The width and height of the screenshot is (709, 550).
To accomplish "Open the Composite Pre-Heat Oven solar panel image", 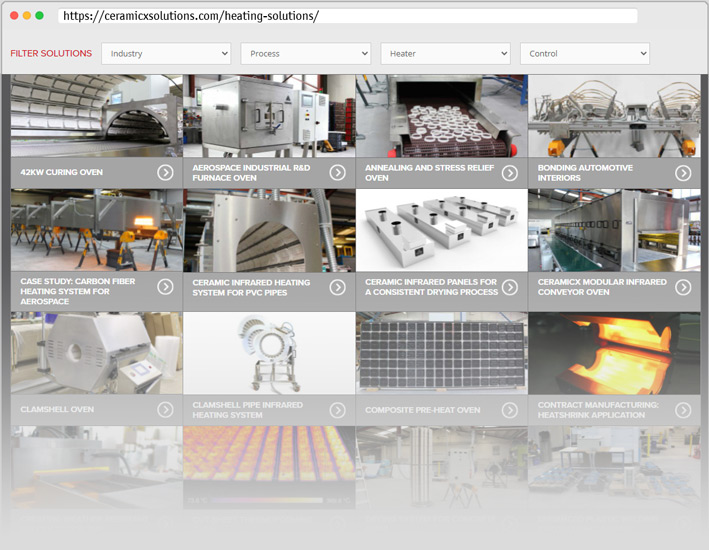I will coord(441,353).
